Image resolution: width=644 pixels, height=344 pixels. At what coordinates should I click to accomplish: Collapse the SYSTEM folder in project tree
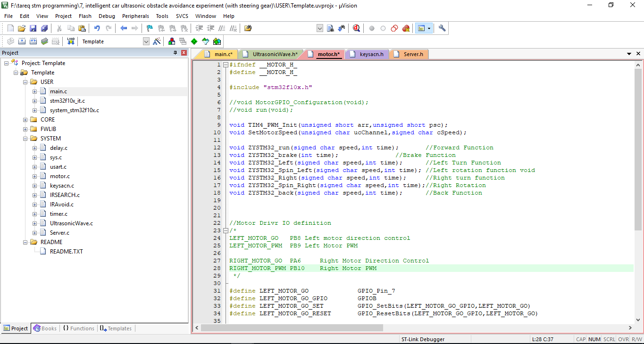[25, 139]
